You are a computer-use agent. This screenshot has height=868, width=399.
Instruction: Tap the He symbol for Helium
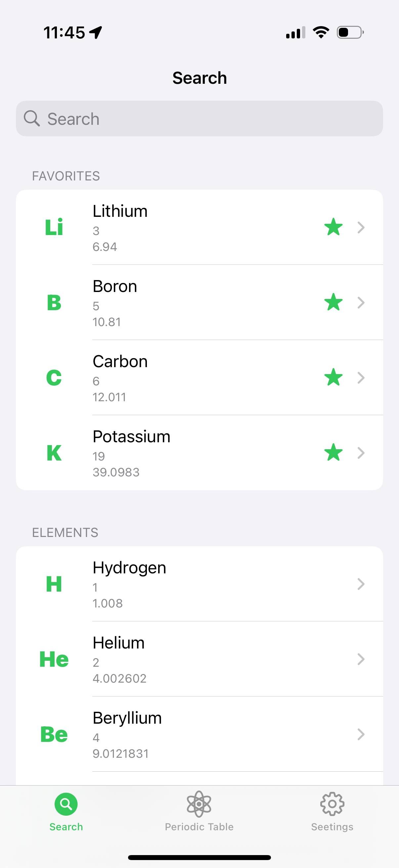pos(54,659)
